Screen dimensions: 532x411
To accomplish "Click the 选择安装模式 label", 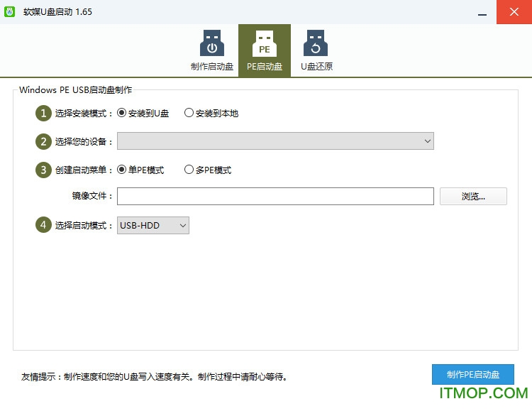I will [84, 114].
